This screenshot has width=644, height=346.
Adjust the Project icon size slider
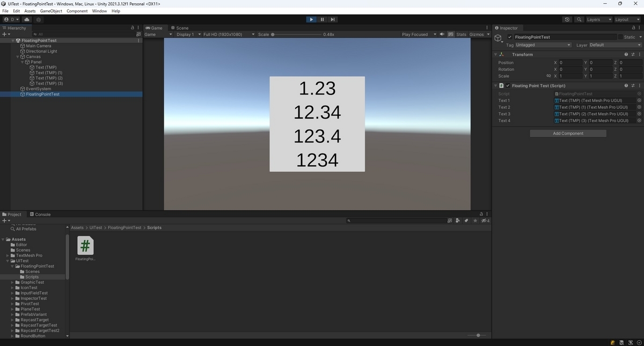tap(477, 335)
